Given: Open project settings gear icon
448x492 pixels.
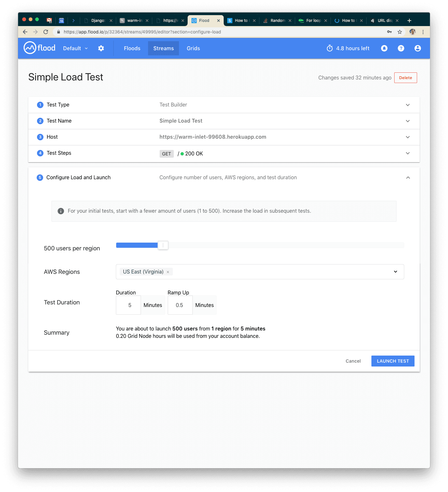Looking at the screenshot, I should (101, 48).
